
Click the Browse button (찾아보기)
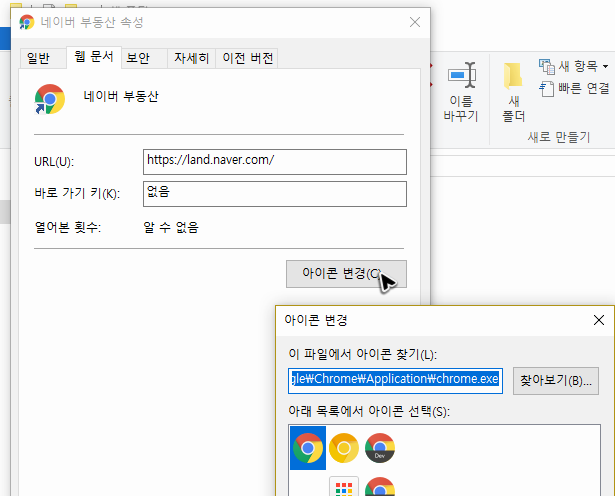(556, 381)
